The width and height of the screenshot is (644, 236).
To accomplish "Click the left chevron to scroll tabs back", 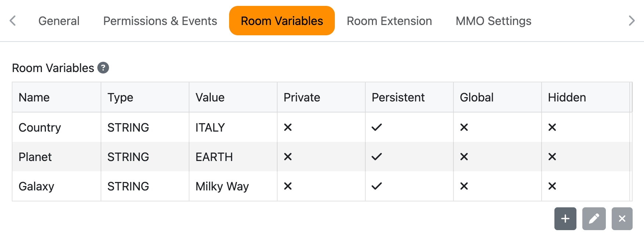I will (x=12, y=21).
